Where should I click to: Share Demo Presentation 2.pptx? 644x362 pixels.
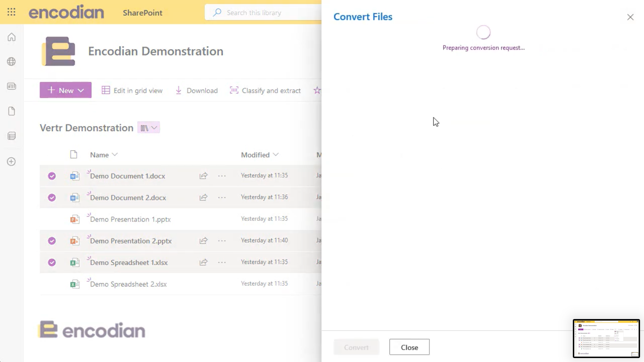pyautogui.click(x=204, y=241)
